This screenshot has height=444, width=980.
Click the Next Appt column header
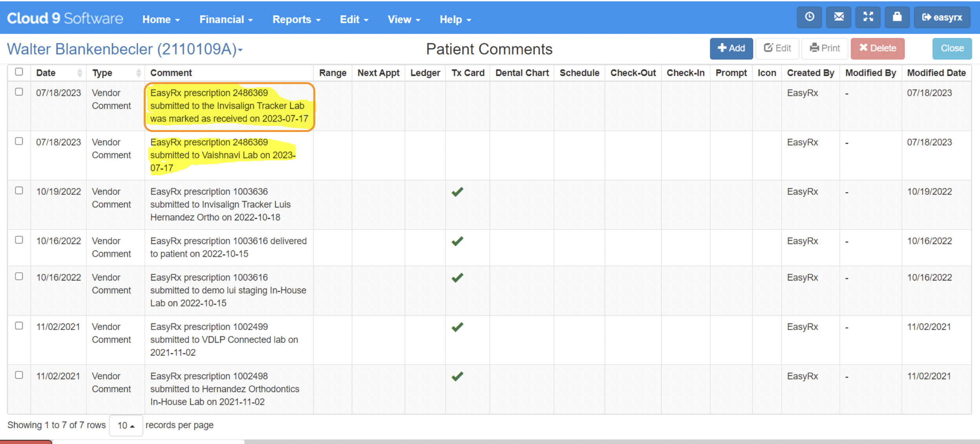tap(378, 73)
